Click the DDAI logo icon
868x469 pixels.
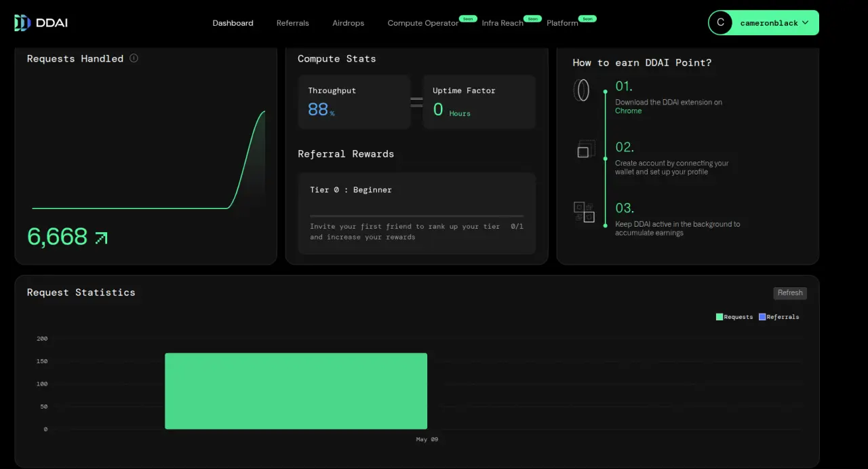click(22, 23)
